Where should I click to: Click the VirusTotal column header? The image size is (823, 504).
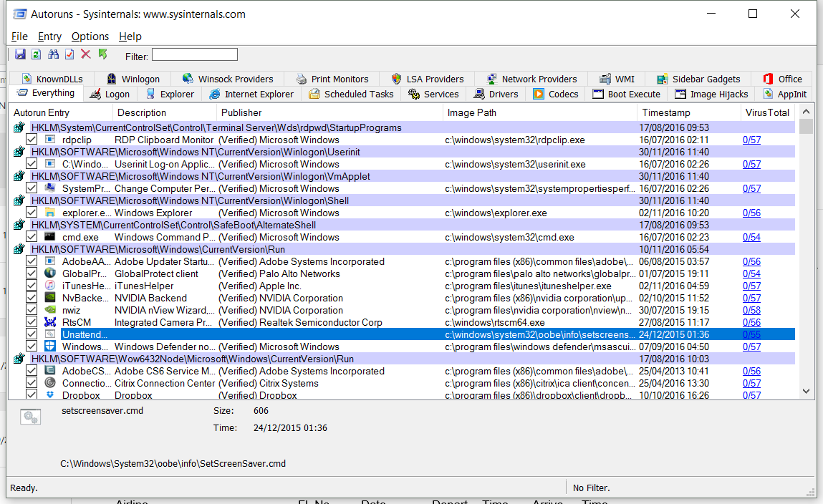[x=768, y=112]
